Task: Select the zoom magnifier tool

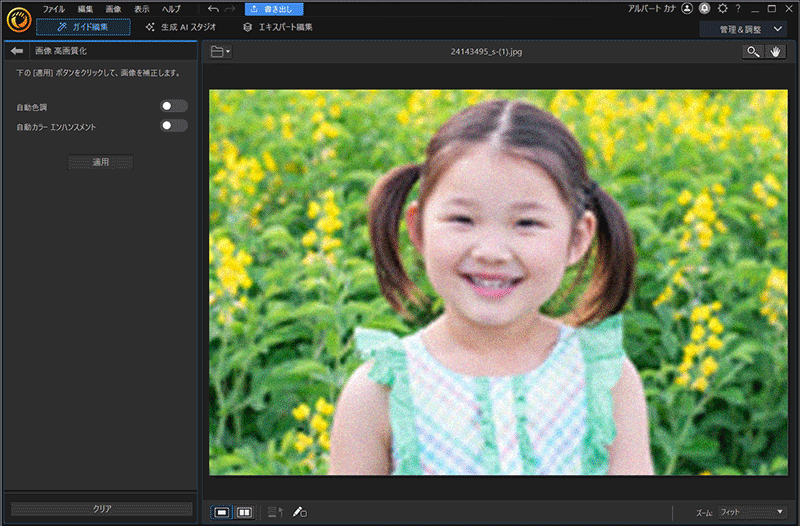Action: (753, 51)
